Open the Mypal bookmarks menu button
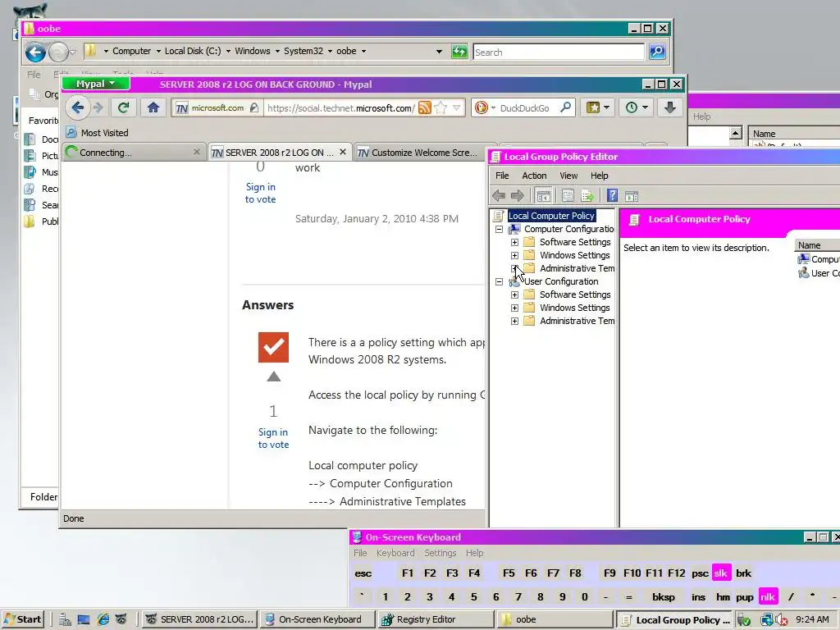Screen dimensions: 840x630 click(x=597, y=107)
